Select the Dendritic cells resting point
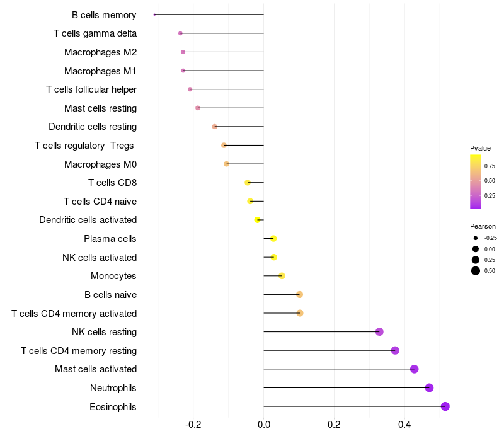Image resolution: width=504 pixels, height=441 pixels. pos(214,127)
